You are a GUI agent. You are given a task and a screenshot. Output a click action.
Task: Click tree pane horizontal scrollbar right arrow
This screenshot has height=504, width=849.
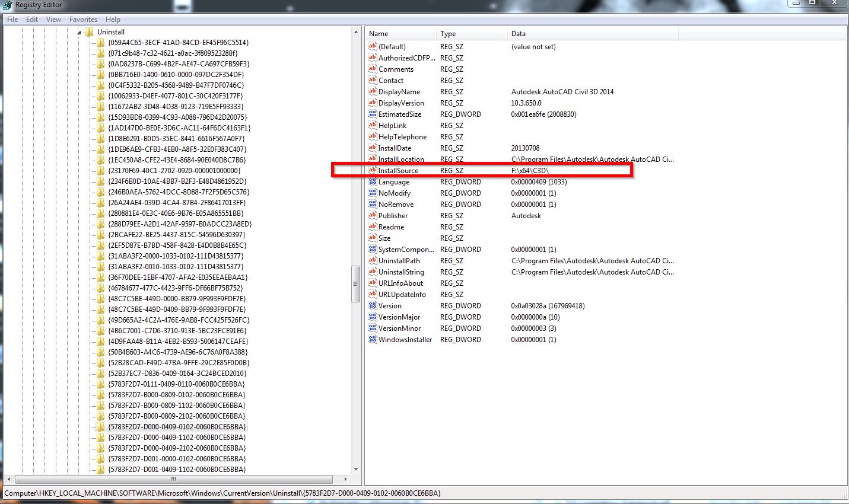(x=346, y=479)
